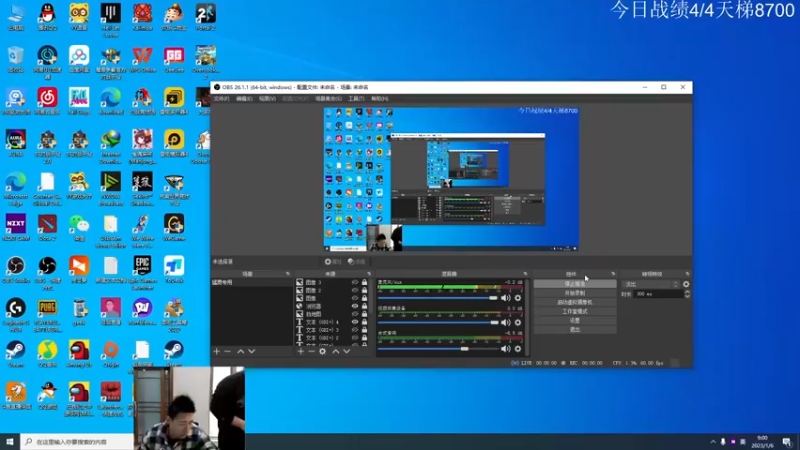Open audio settings gear for video capture device
The image size is (800, 450).
tap(518, 322)
